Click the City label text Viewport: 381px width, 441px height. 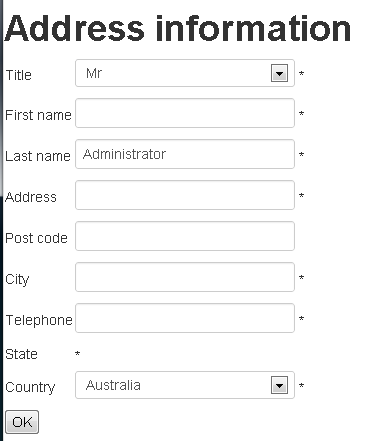(x=17, y=280)
